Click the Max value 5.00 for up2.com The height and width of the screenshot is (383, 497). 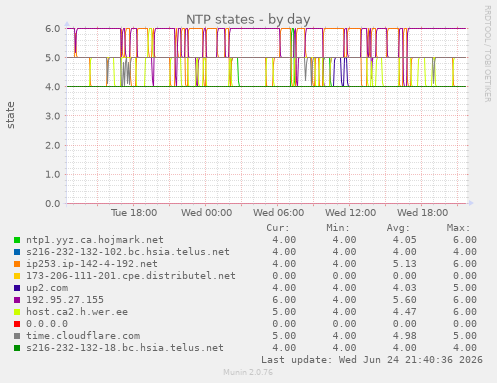(465, 288)
